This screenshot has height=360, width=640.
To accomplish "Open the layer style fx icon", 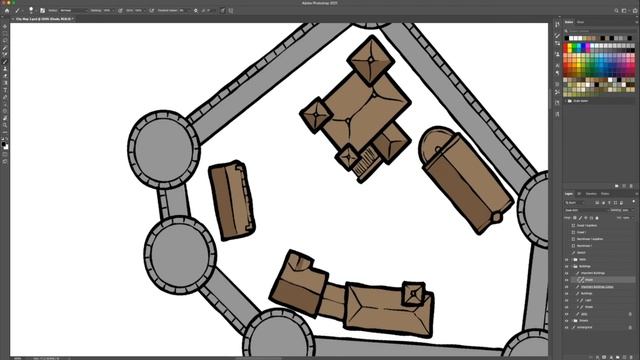I will 598,357.
